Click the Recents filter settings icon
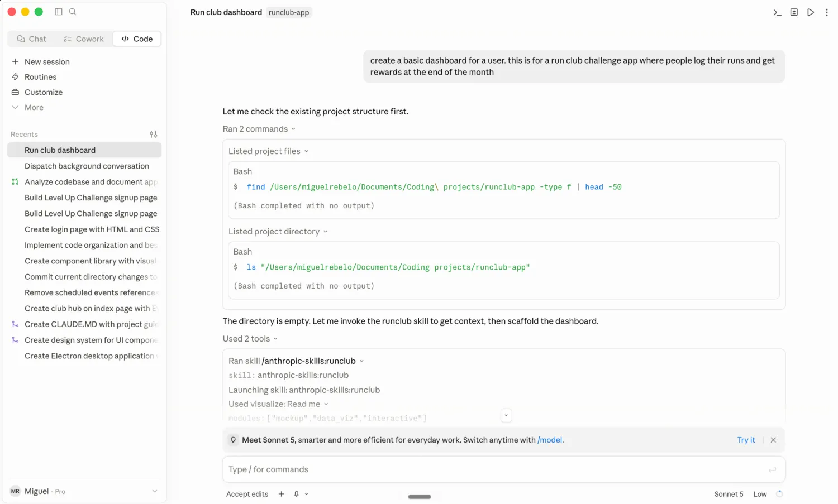Viewport: 838px width, 504px height. click(x=154, y=135)
